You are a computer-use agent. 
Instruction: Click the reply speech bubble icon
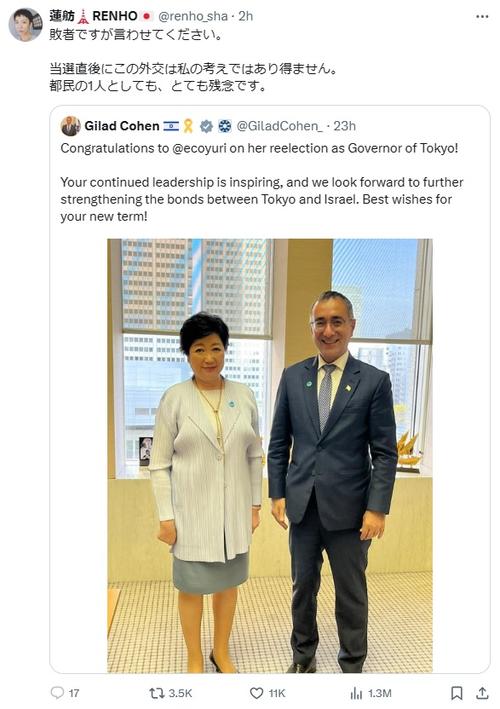[x=57, y=693]
